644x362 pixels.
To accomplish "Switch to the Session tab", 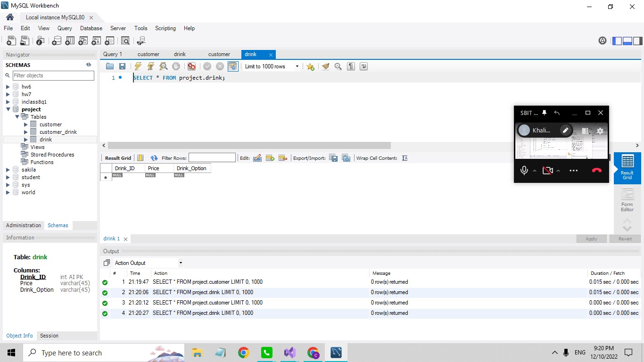I will (49, 336).
